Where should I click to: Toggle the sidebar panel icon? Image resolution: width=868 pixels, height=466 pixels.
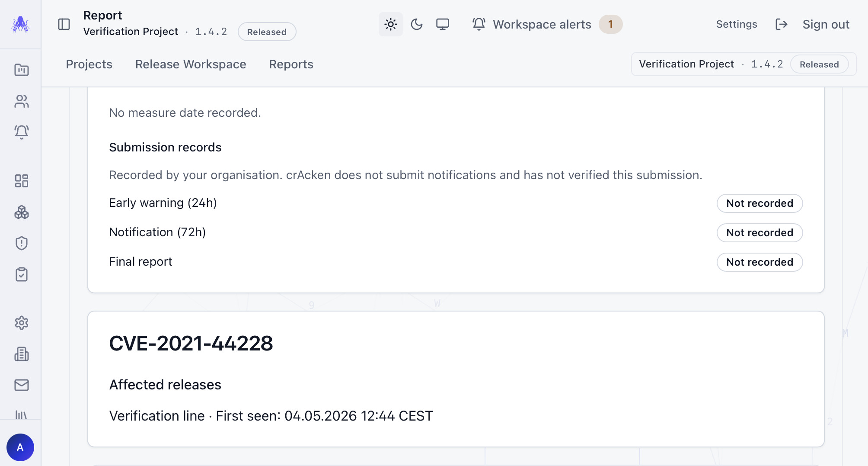coord(64,24)
